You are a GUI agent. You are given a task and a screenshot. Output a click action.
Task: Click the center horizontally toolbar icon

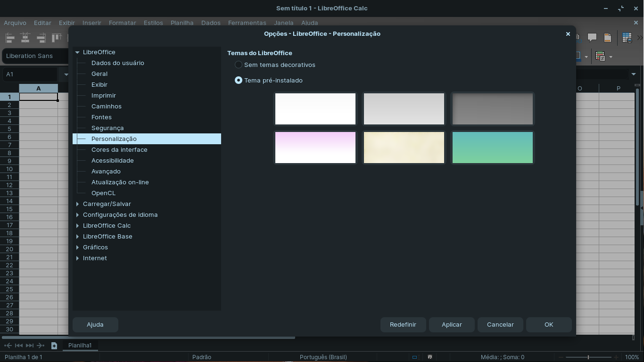click(25, 38)
